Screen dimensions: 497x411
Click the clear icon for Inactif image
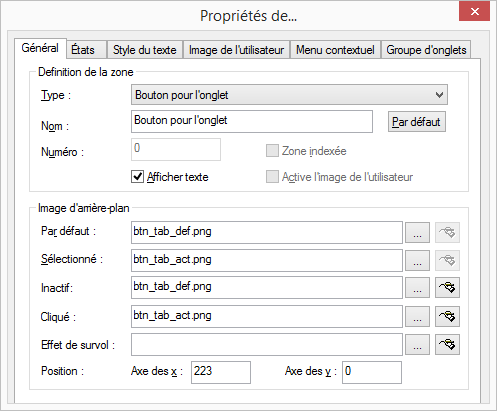pyautogui.click(x=447, y=287)
